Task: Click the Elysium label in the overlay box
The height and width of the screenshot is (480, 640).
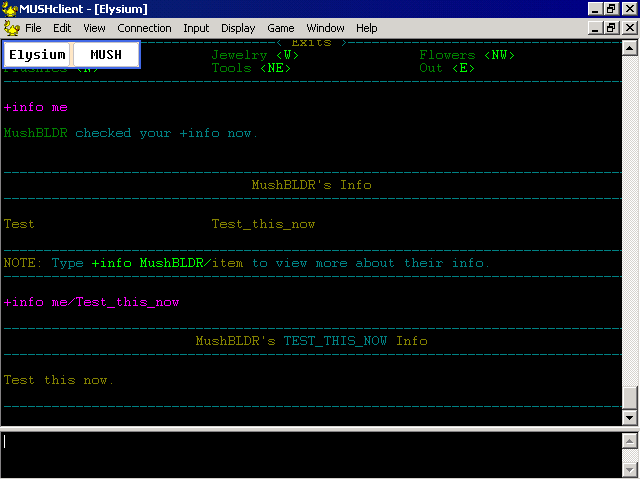Action: (x=37, y=54)
